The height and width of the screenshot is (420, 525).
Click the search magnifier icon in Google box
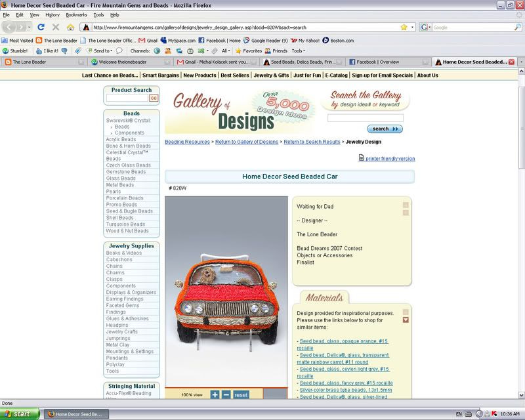click(x=518, y=27)
